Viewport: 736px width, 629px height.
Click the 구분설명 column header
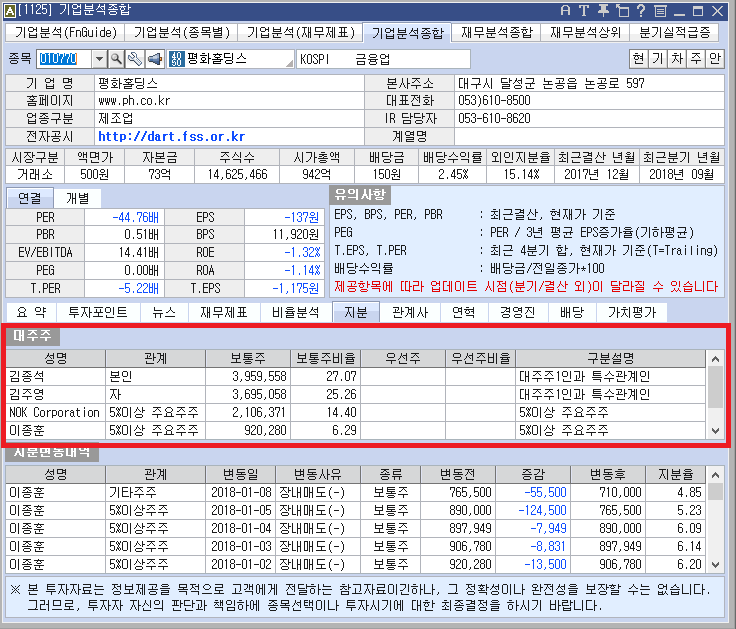coord(611,359)
